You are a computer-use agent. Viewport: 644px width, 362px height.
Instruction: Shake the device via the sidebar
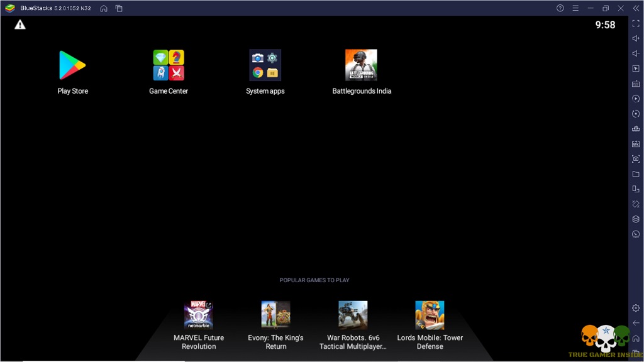click(x=635, y=204)
